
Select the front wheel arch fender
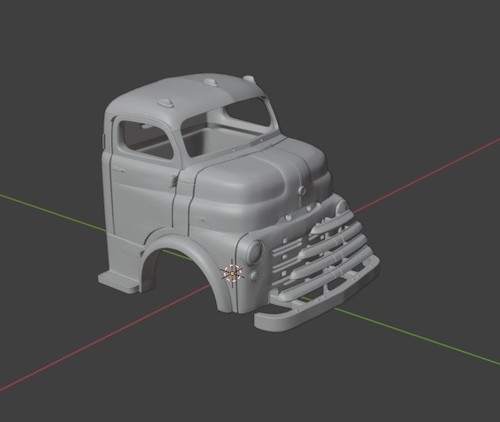(187, 263)
